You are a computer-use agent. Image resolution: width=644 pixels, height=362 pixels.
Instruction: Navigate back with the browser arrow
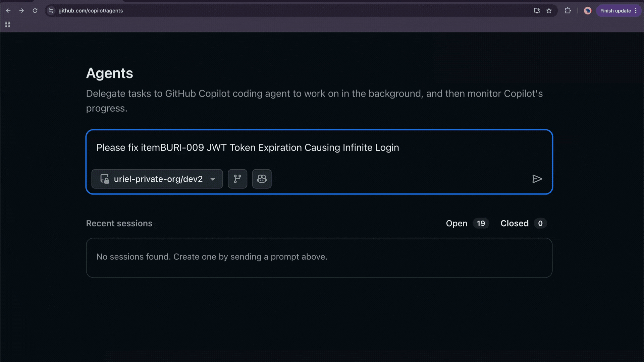point(8,10)
